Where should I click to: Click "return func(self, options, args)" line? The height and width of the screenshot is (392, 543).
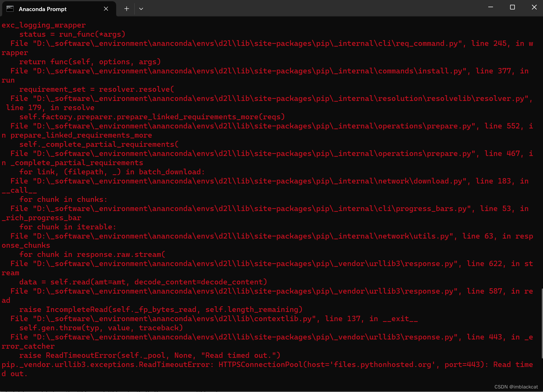tap(90, 62)
